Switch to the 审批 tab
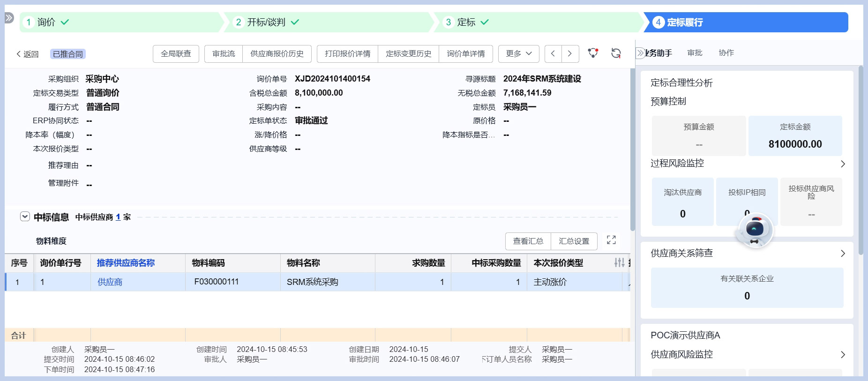 [695, 53]
